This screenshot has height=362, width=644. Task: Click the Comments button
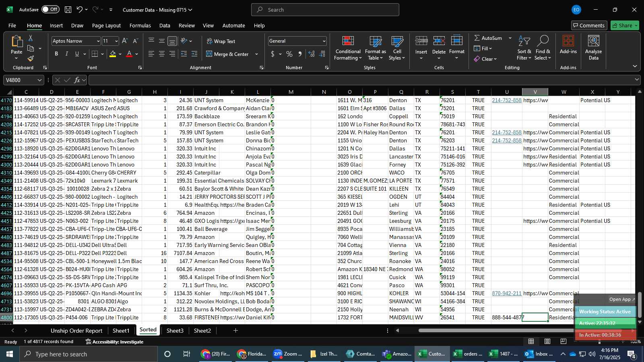(589, 25)
